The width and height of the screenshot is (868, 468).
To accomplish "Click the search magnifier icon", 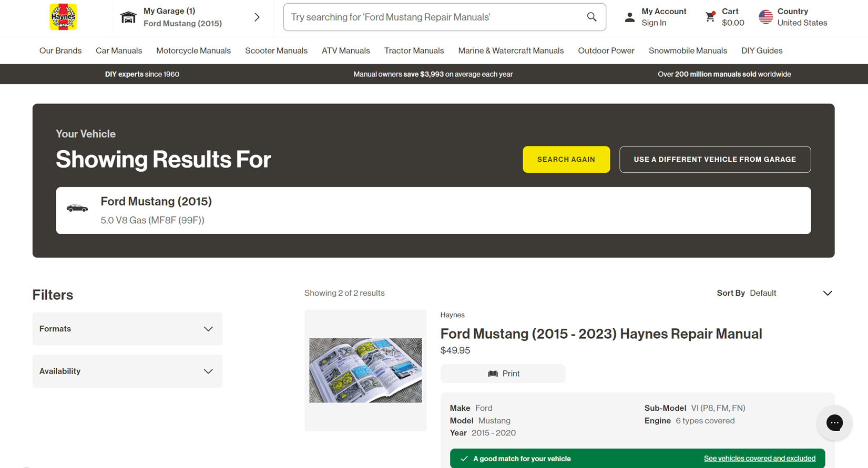I will [x=591, y=17].
